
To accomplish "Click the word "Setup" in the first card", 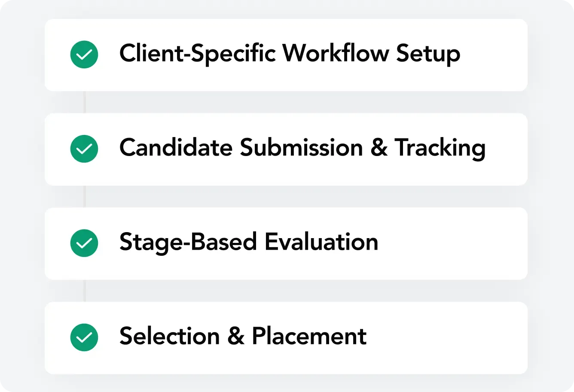I will pos(428,55).
